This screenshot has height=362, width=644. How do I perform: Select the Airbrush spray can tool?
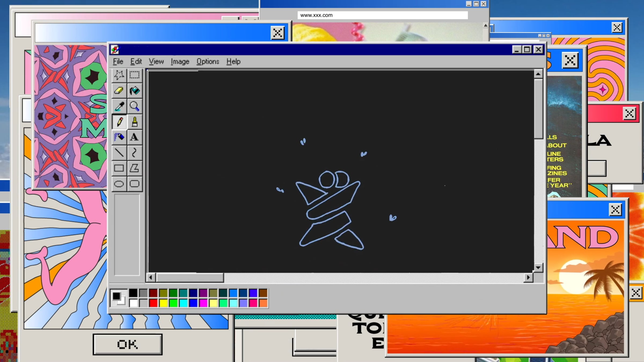pyautogui.click(x=119, y=137)
